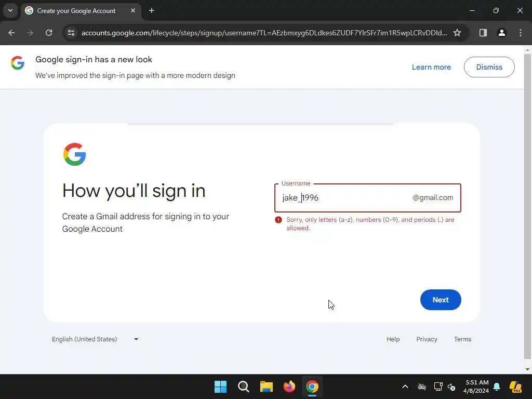
Task: View site information icon in address bar
Action: coord(71,33)
